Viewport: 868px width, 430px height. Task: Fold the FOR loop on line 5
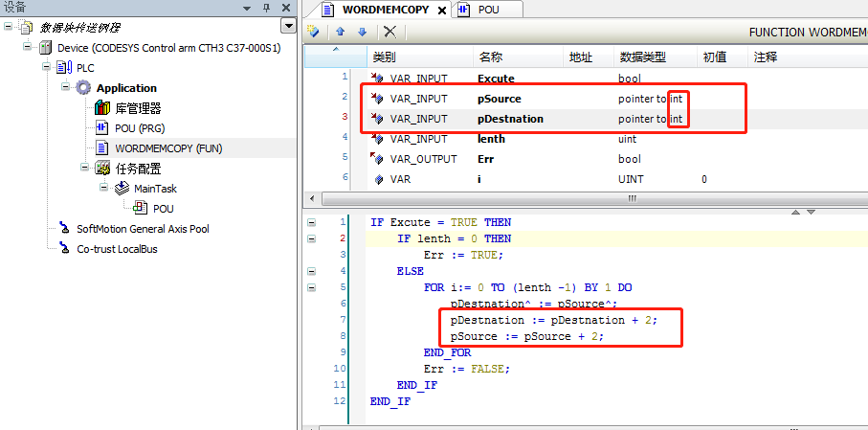pos(312,287)
